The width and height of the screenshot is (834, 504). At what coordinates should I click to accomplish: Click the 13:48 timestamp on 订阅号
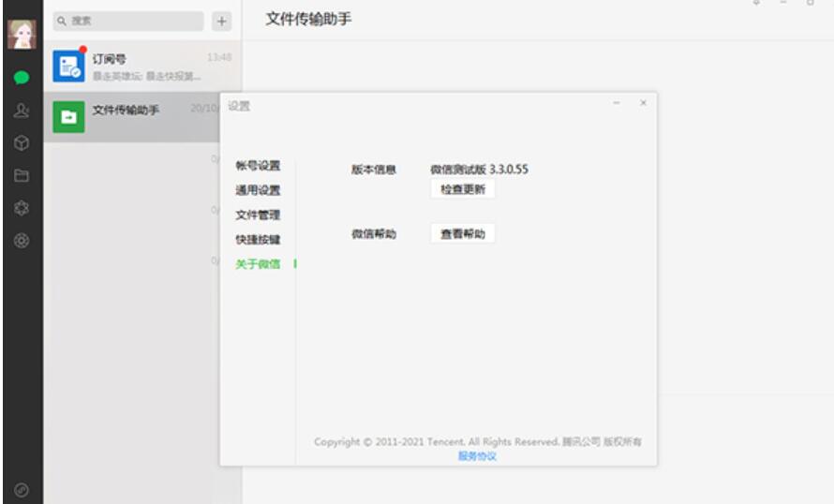[x=219, y=57]
